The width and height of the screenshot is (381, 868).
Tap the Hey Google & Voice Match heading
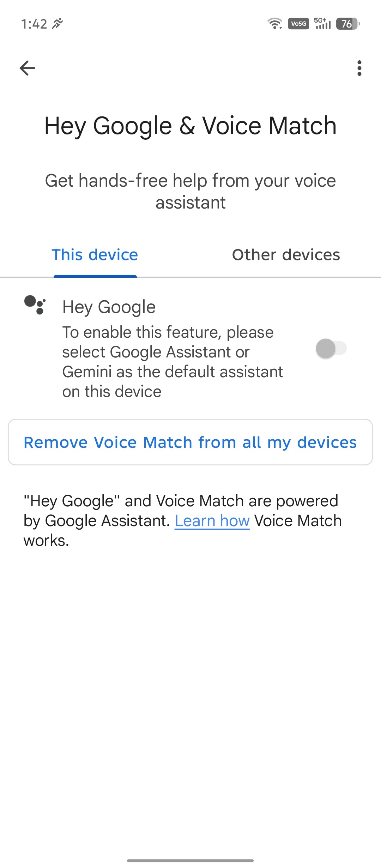pyautogui.click(x=190, y=126)
